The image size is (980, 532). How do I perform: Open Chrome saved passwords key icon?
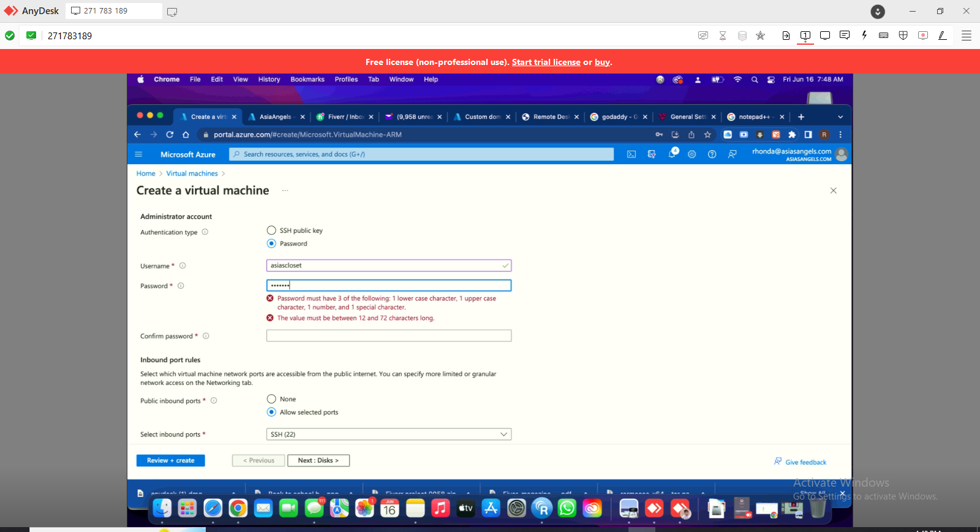tap(659, 135)
